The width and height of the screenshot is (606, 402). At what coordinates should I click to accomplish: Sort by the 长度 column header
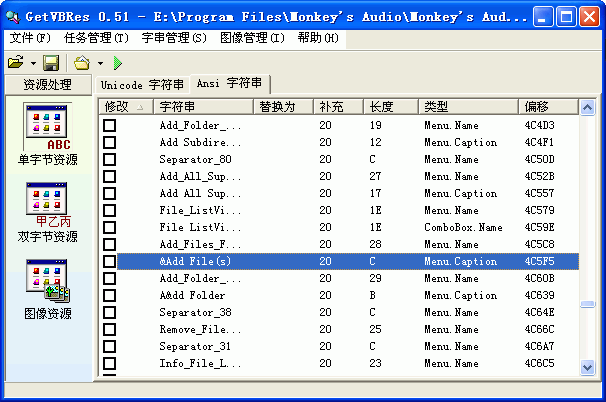(391, 106)
